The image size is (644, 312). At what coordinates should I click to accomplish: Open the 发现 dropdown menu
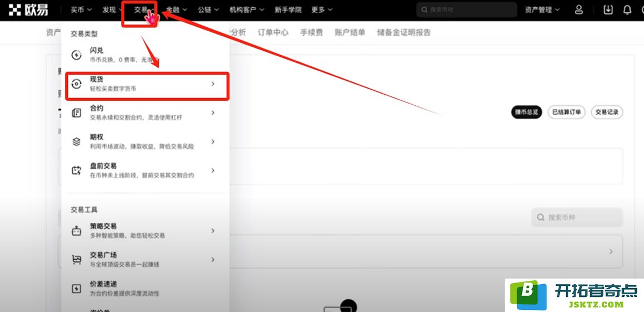tap(113, 10)
